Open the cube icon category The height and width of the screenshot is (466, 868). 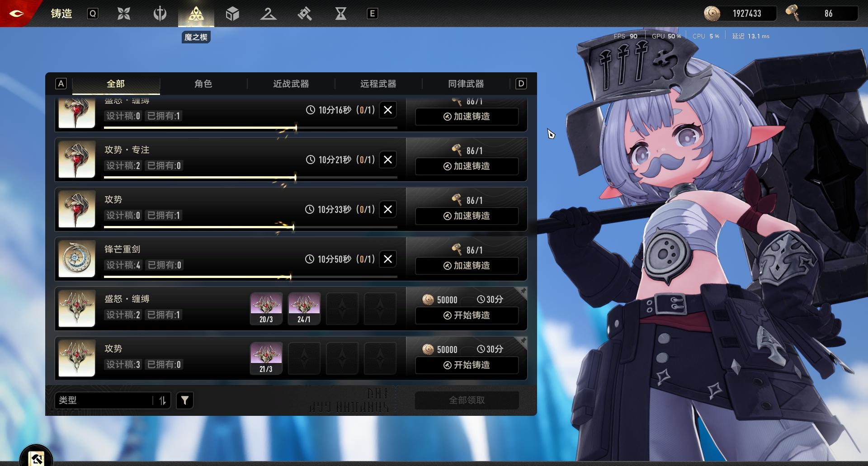(232, 14)
